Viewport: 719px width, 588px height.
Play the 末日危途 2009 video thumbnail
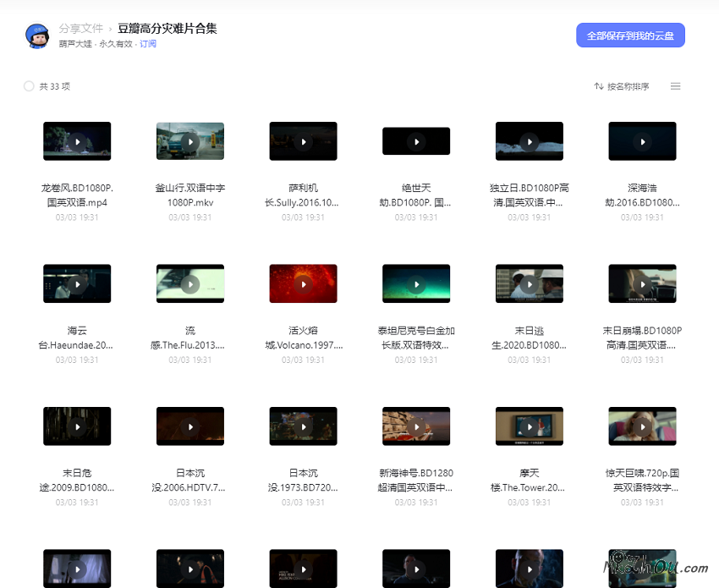[x=77, y=426]
